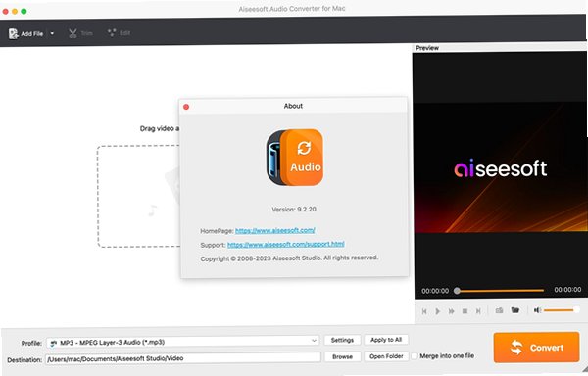Open the aiseesoft.com homepage link
The height and width of the screenshot is (376, 588).
pos(274,231)
